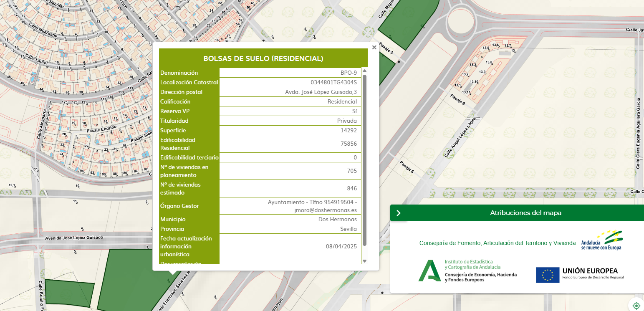The width and height of the screenshot is (644, 311).
Task: Open Consejería de Fomento, Articulación del Territorio link
Action: click(x=497, y=243)
